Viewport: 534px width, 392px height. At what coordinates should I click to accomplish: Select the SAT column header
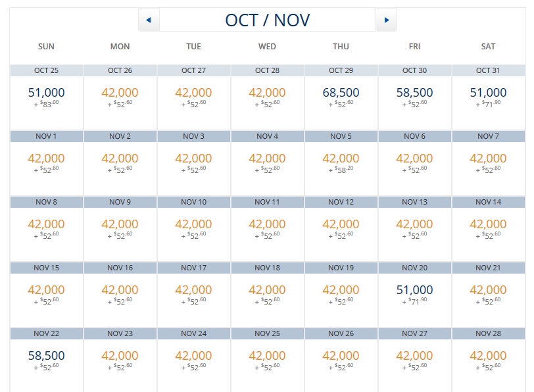(x=488, y=47)
